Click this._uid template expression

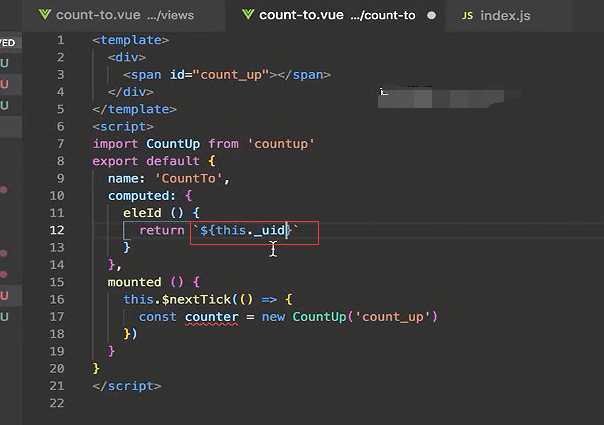click(245, 230)
